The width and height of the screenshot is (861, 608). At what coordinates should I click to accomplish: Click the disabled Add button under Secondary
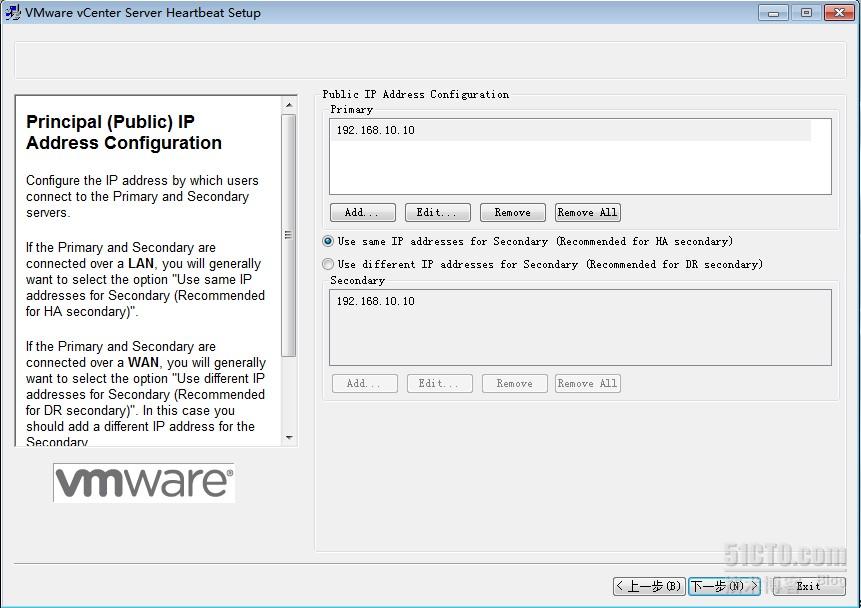pos(365,383)
